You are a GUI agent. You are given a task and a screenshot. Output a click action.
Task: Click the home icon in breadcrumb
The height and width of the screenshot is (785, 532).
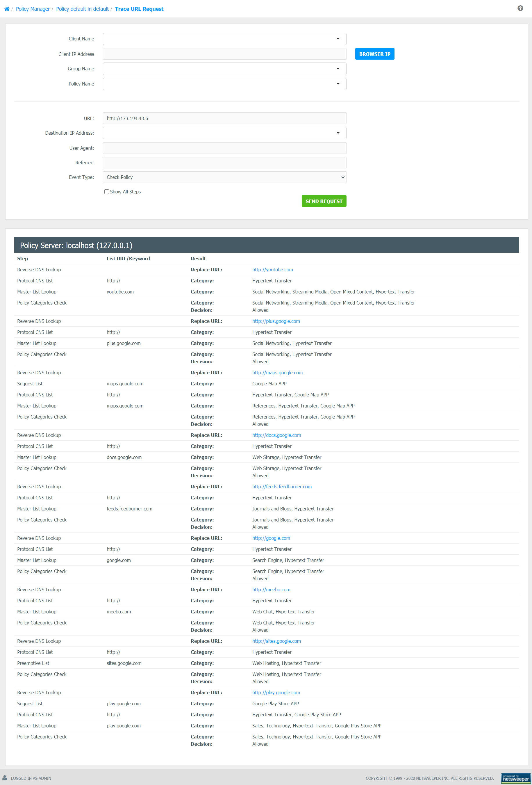click(x=7, y=9)
